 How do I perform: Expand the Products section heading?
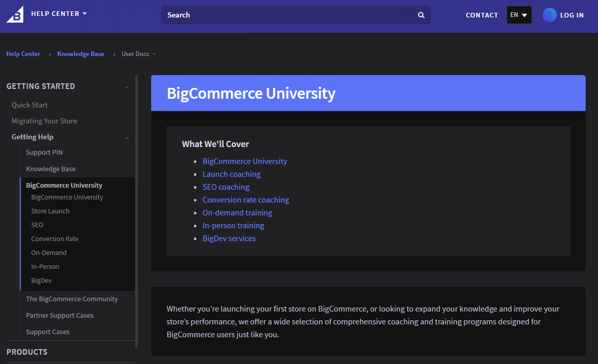coord(27,352)
